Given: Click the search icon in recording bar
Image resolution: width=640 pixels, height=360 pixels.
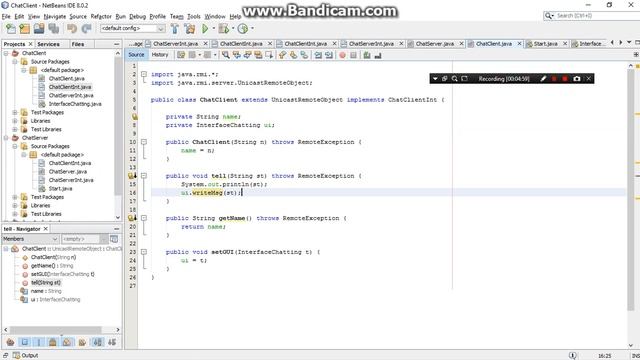Looking at the screenshot, I should 454,78.
